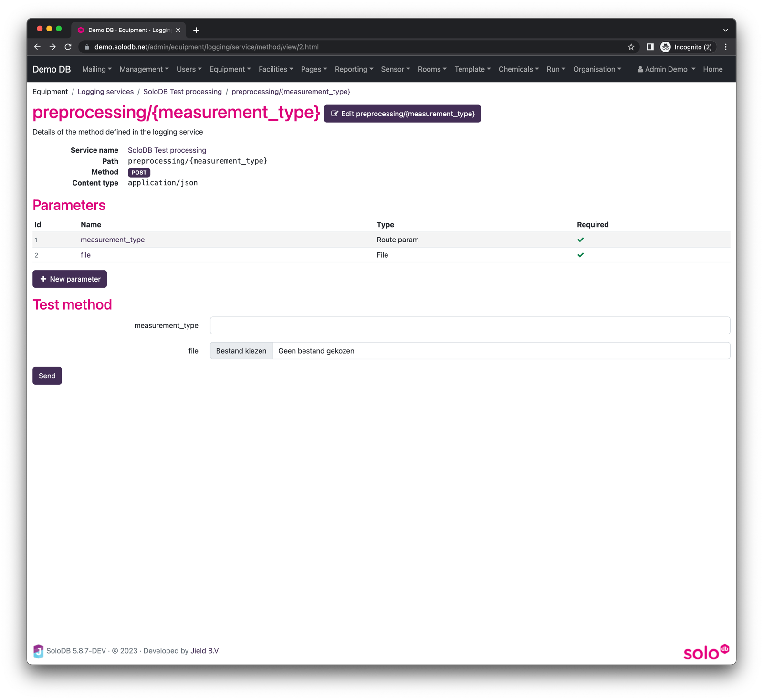
Task: Click required checkmark for measurement_type row
Action: (x=580, y=240)
